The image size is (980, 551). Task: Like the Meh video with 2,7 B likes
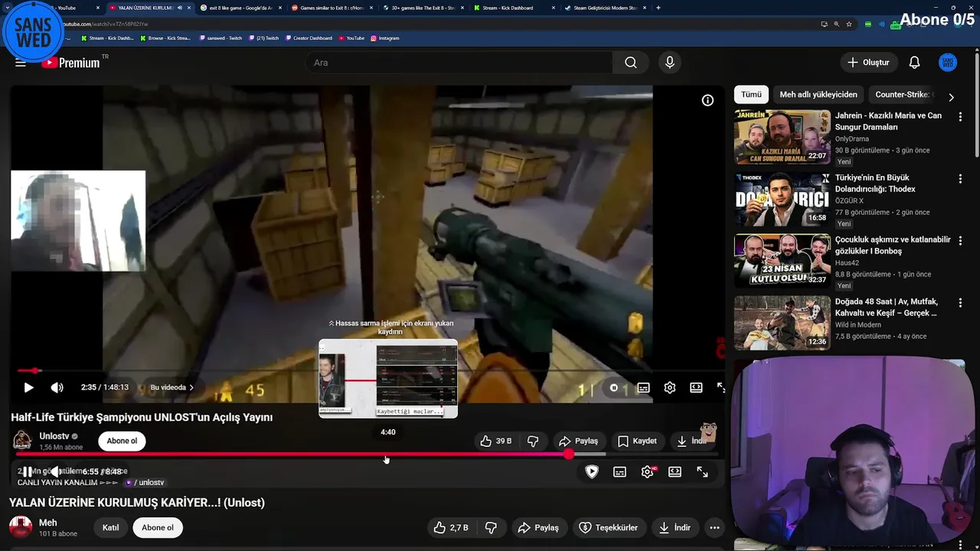tap(451, 528)
